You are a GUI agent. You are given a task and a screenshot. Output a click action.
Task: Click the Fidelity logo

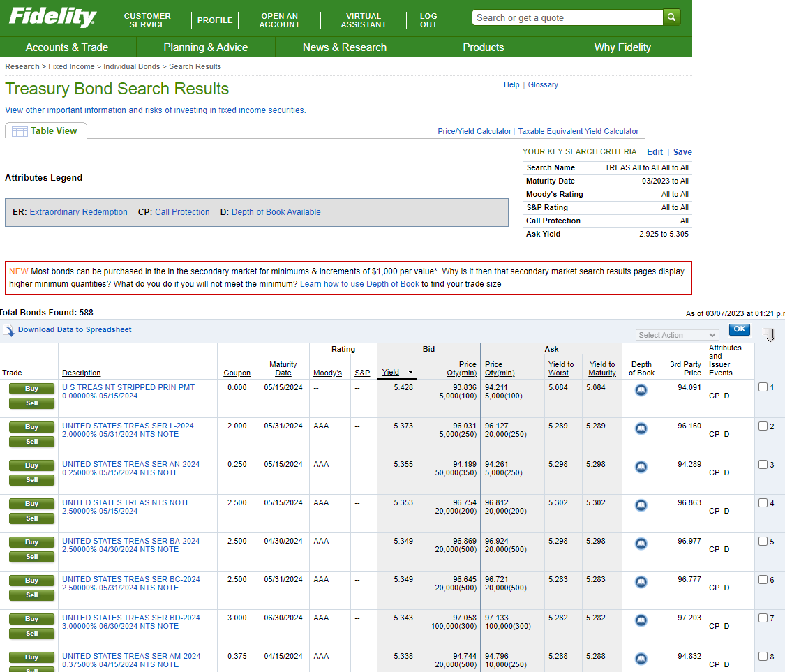[x=52, y=17]
